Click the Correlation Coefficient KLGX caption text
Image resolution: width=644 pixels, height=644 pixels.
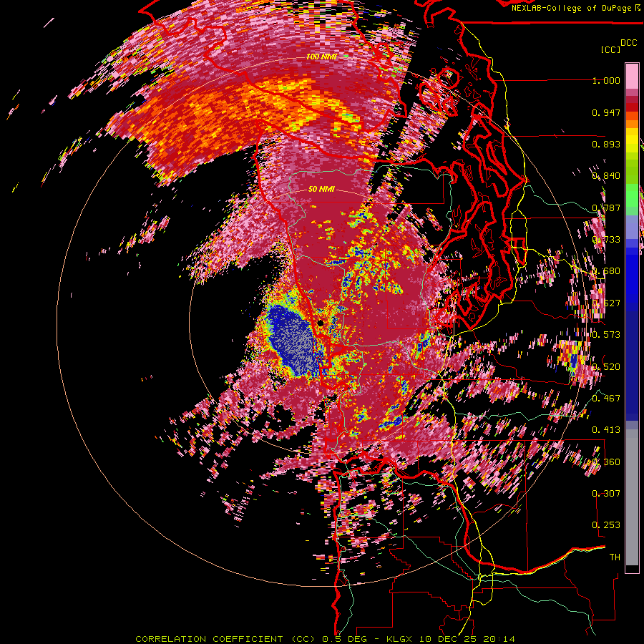325,639
